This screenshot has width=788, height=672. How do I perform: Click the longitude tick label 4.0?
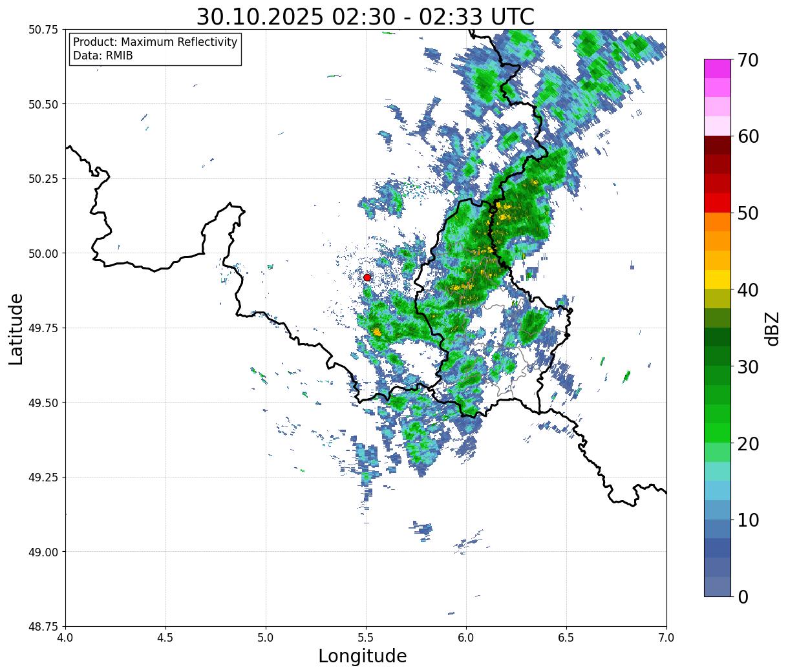pyautogui.click(x=65, y=638)
